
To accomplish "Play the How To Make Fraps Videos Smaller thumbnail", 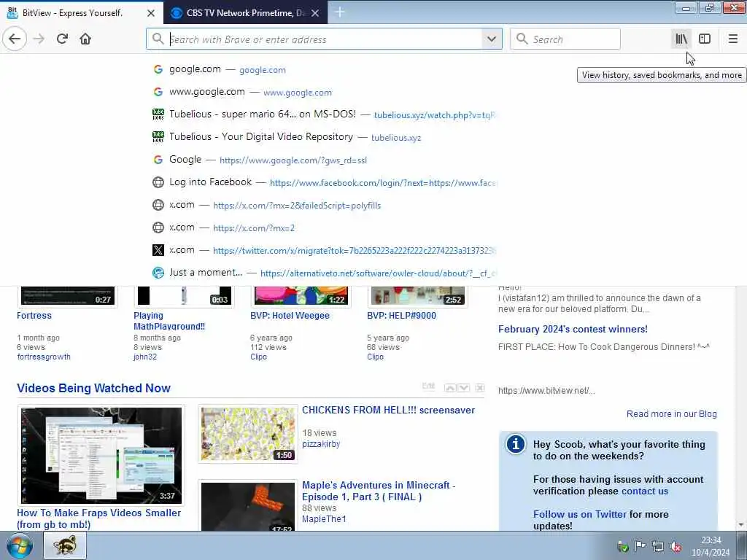I will 101,455.
